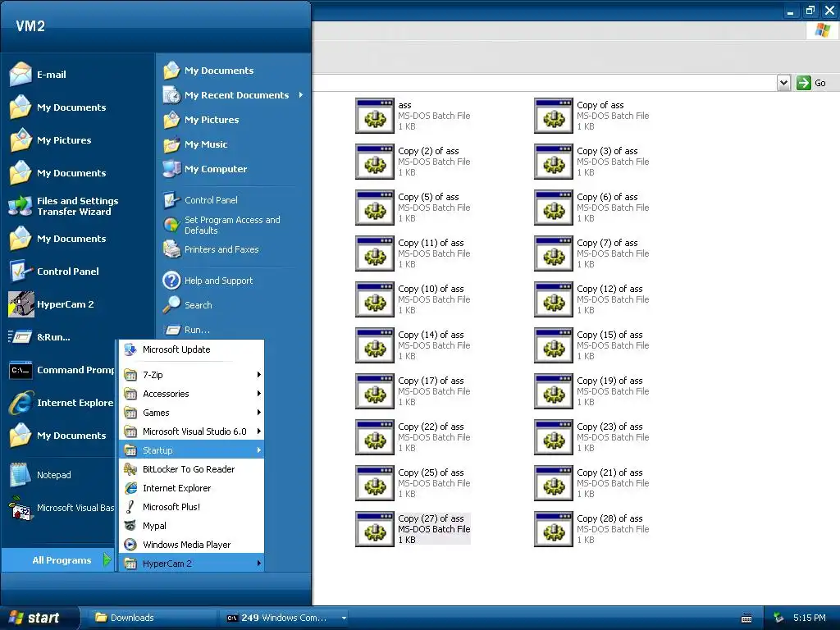Select the Copy of ass batch file

[x=591, y=116]
